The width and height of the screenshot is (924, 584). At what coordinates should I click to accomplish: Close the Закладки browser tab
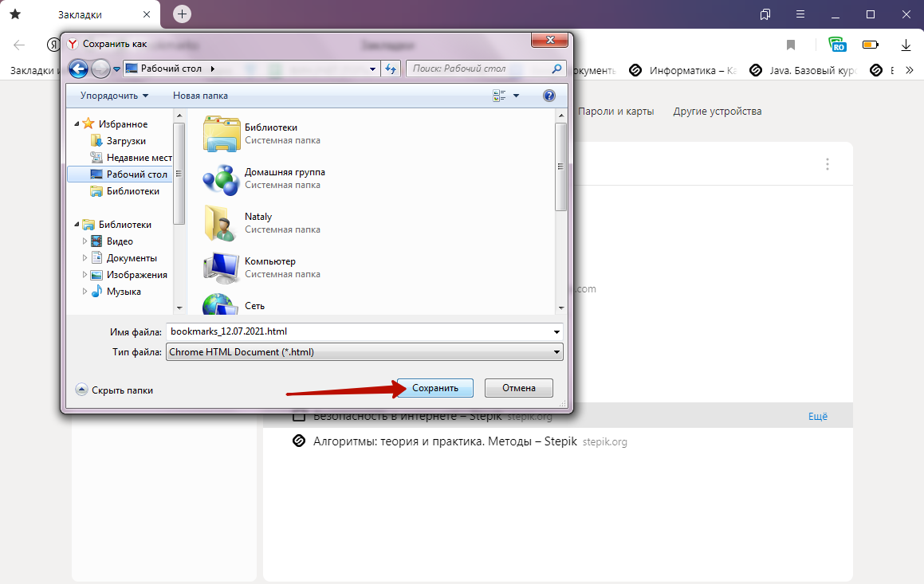coord(147,14)
